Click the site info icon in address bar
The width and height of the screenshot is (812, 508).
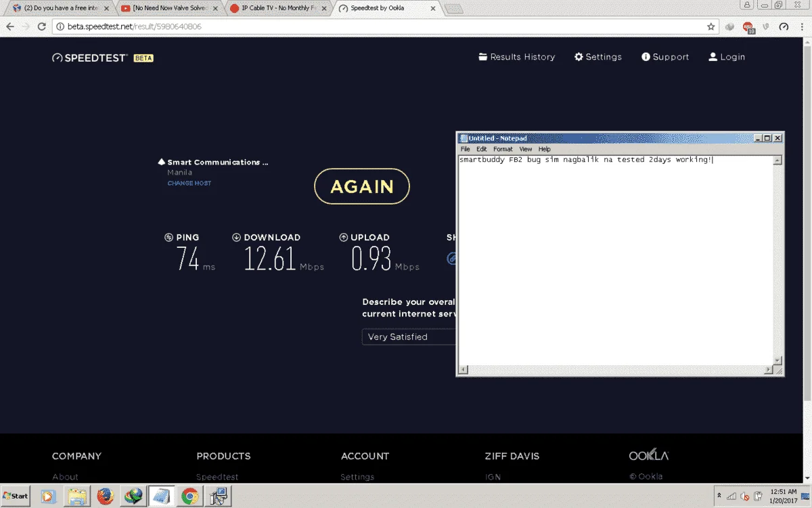60,26
